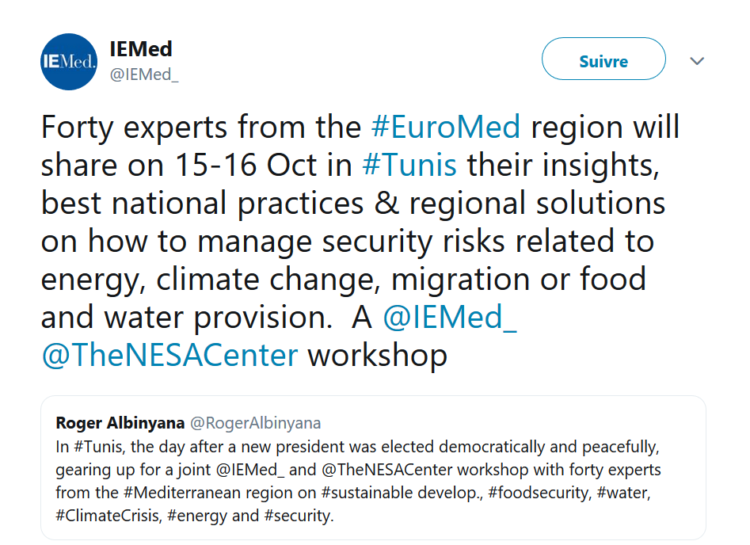Open the #Tunis hashtag in main tweet
This screenshot has height=545, width=750.
click(409, 165)
